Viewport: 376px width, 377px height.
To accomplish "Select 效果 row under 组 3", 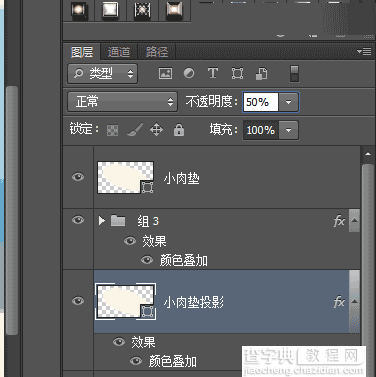I will tap(154, 241).
